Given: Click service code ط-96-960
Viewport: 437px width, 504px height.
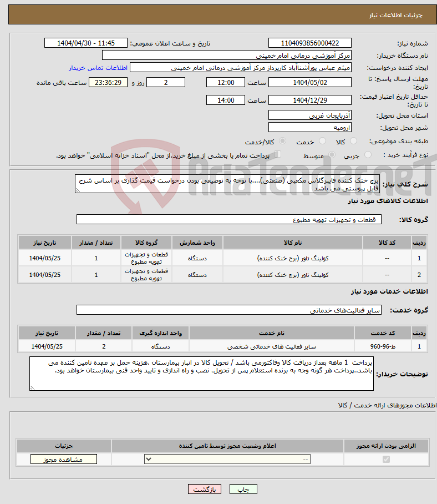Looking at the screenshot, I should point(383,346).
